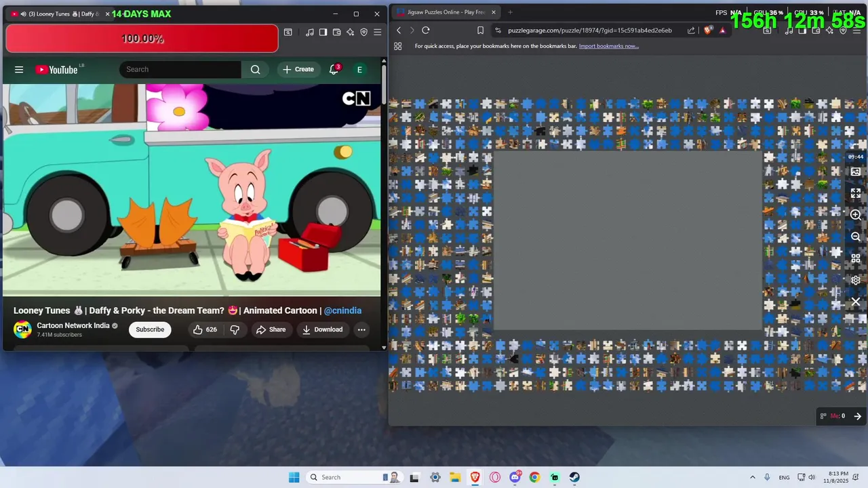Click the find-in-page icon in left browser toolbar
The image size is (868, 488).
click(288, 32)
